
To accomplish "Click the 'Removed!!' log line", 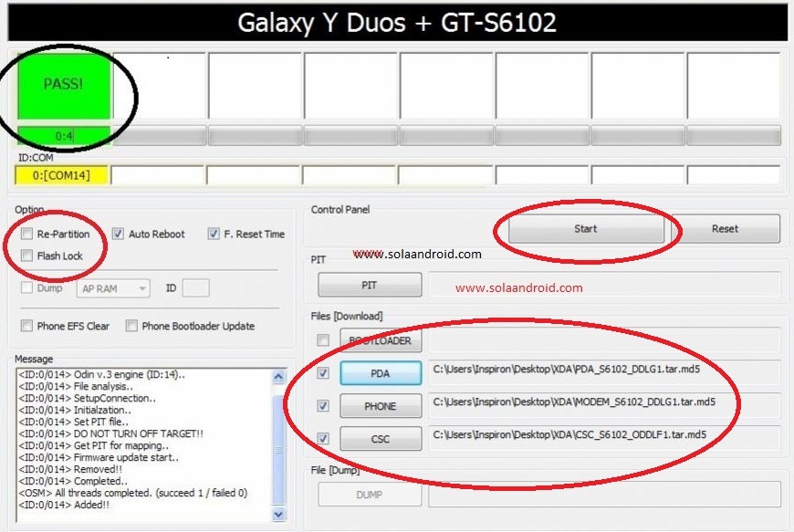I will [x=70, y=469].
